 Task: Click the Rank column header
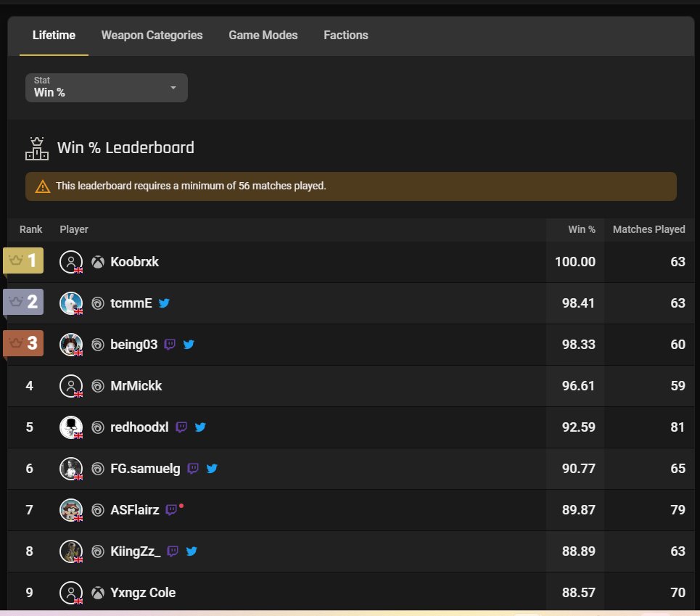tap(30, 229)
